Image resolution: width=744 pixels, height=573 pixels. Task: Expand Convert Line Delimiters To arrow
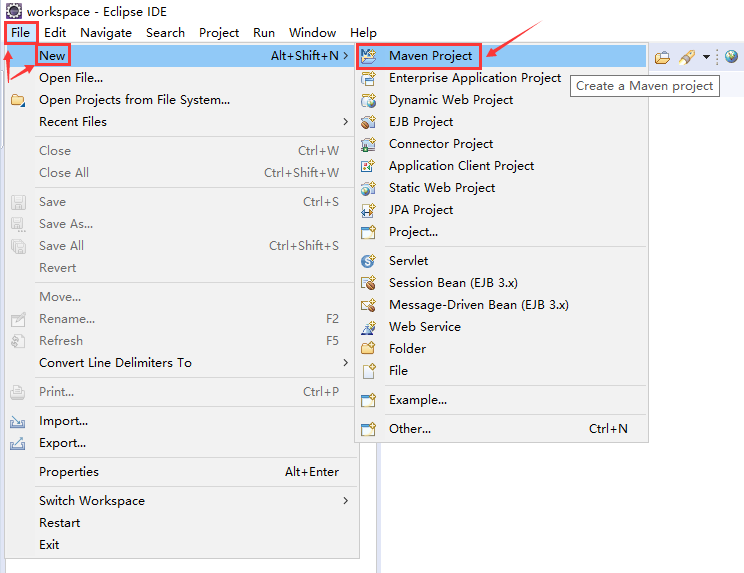click(345, 362)
